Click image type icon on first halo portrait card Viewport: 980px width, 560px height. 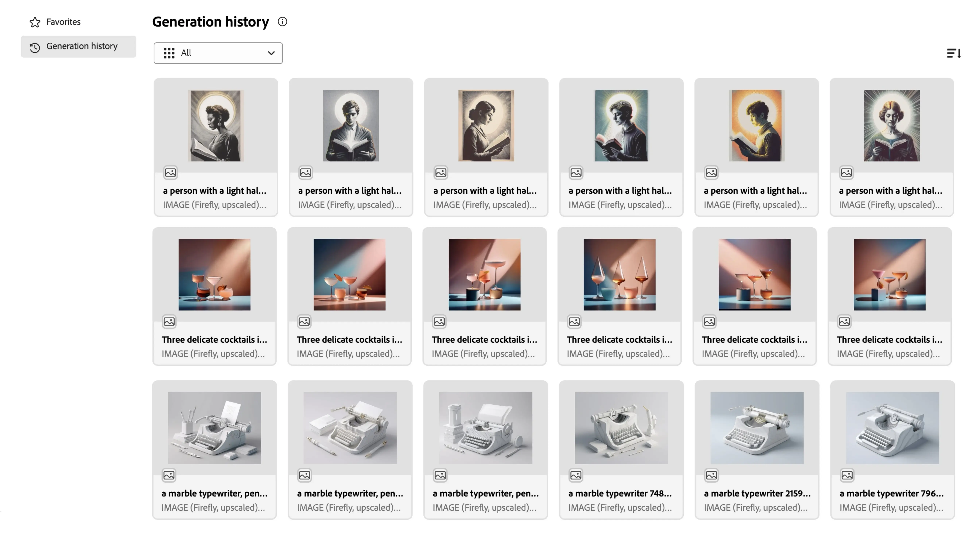tap(170, 173)
